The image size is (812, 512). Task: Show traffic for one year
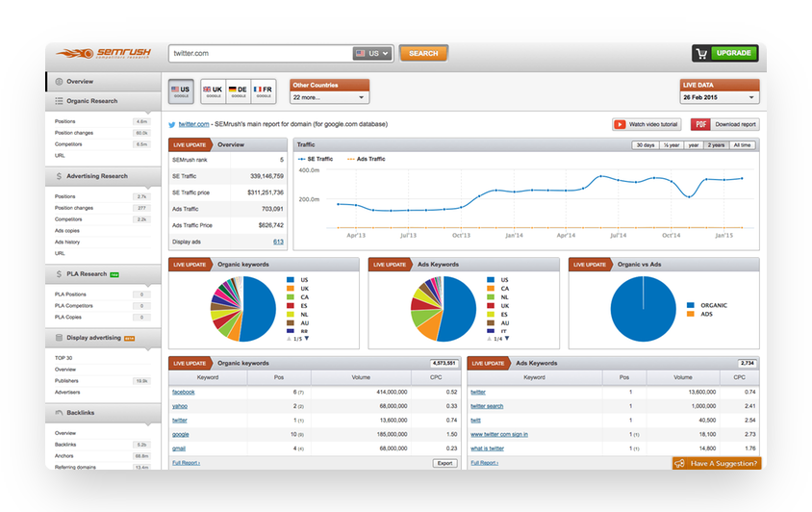(x=694, y=145)
